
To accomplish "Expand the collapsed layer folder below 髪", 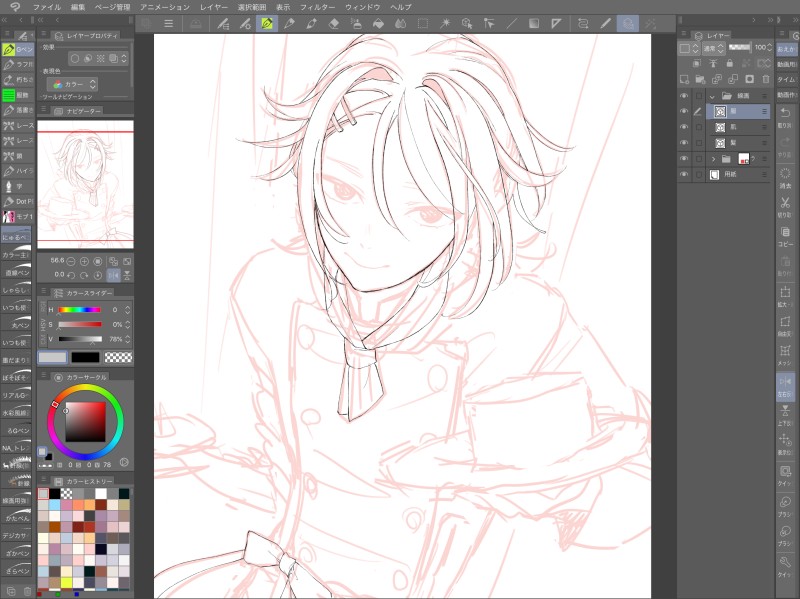I will pyautogui.click(x=713, y=159).
